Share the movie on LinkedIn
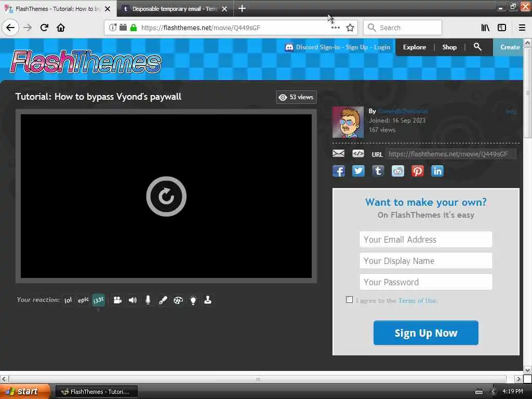The width and height of the screenshot is (532, 399). pyautogui.click(x=437, y=171)
